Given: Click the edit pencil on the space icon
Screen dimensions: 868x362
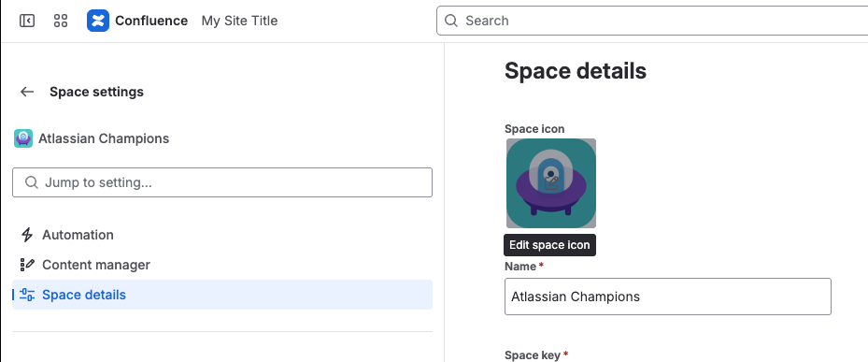Looking at the screenshot, I should [x=551, y=183].
